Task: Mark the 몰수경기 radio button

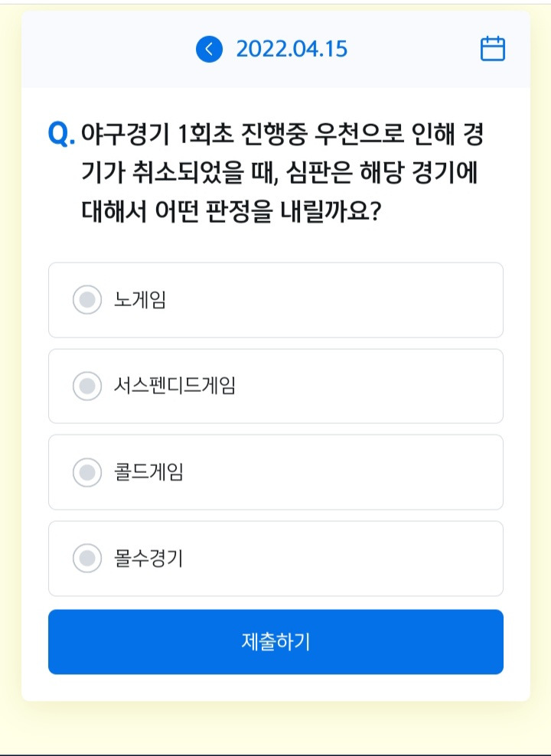Action: [87, 559]
